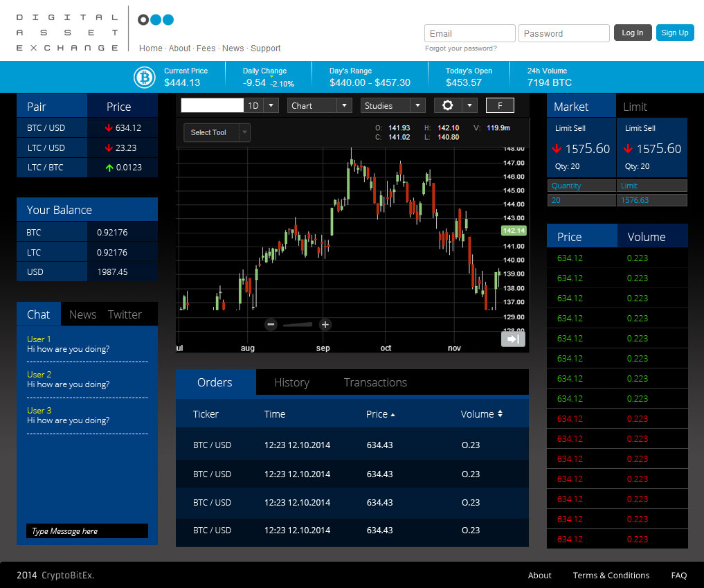Zoom out chart with minus button
The width and height of the screenshot is (704, 588).
pos(271,324)
